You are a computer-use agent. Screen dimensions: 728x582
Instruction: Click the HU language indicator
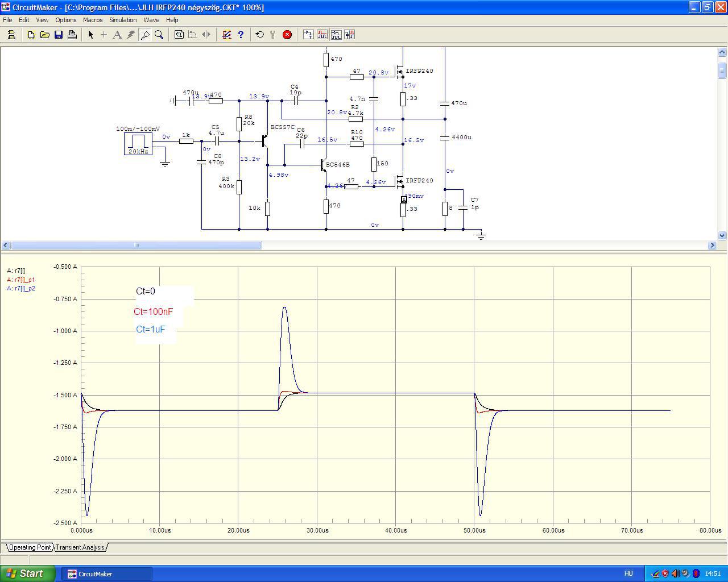[x=628, y=573]
